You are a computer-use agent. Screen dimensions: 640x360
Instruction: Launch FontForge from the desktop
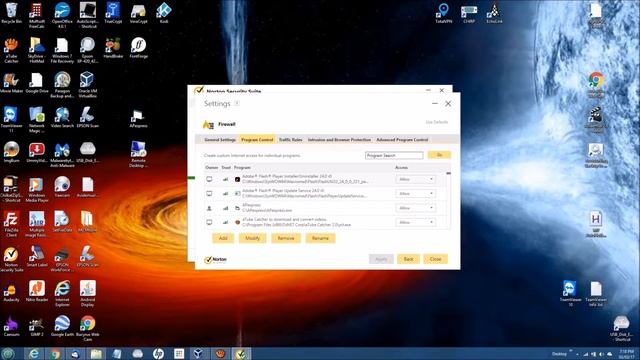point(138,48)
